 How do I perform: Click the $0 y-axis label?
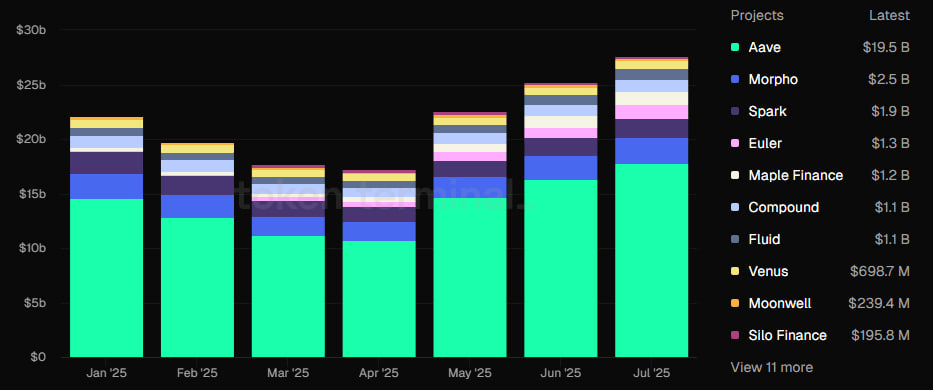(x=37, y=357)
